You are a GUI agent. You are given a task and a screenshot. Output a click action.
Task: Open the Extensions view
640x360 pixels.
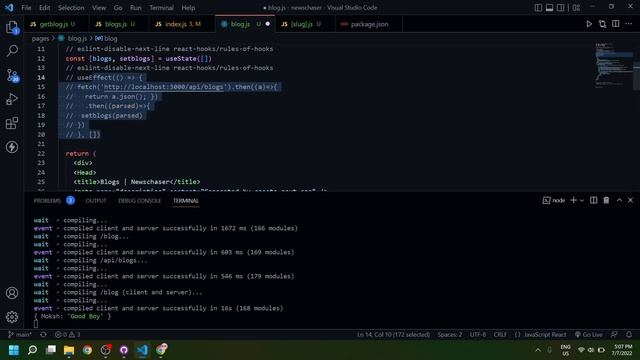[12, 123]
